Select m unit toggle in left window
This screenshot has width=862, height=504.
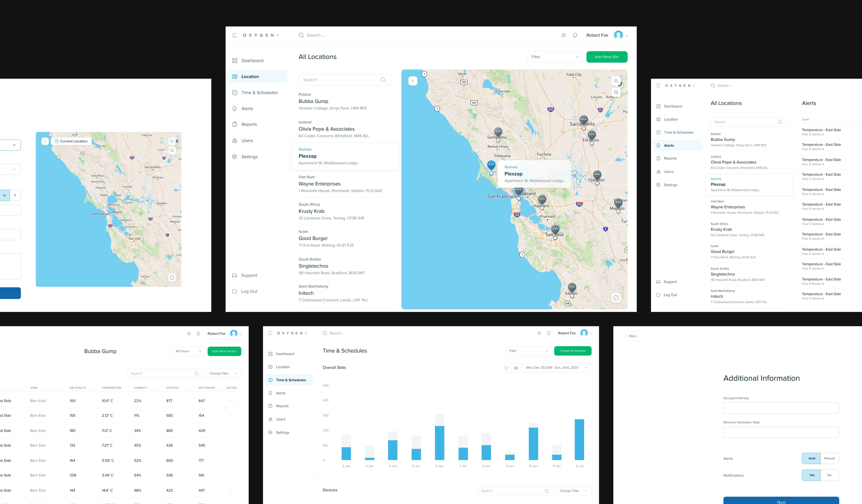point(4,195)
